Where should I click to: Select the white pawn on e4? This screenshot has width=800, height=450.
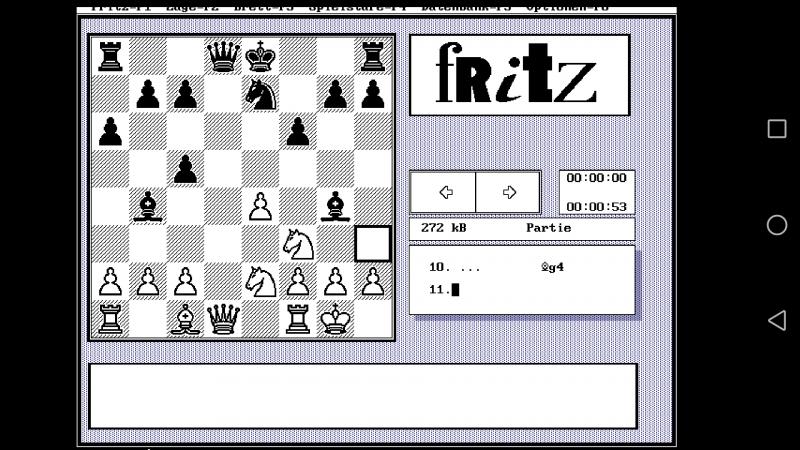pyautogui.click(x=261, y=206)
